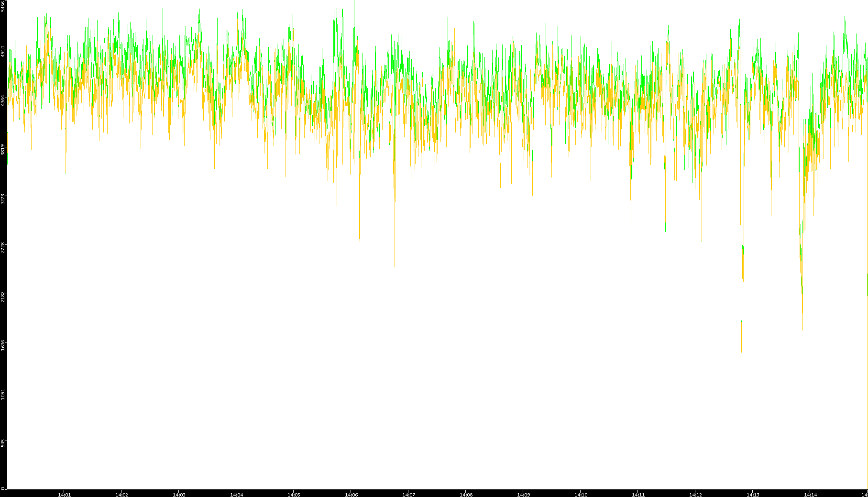The height and width of the screenshot is (497, 868).
Task: Select the 545 value axis label
Action: pos(3,443)
